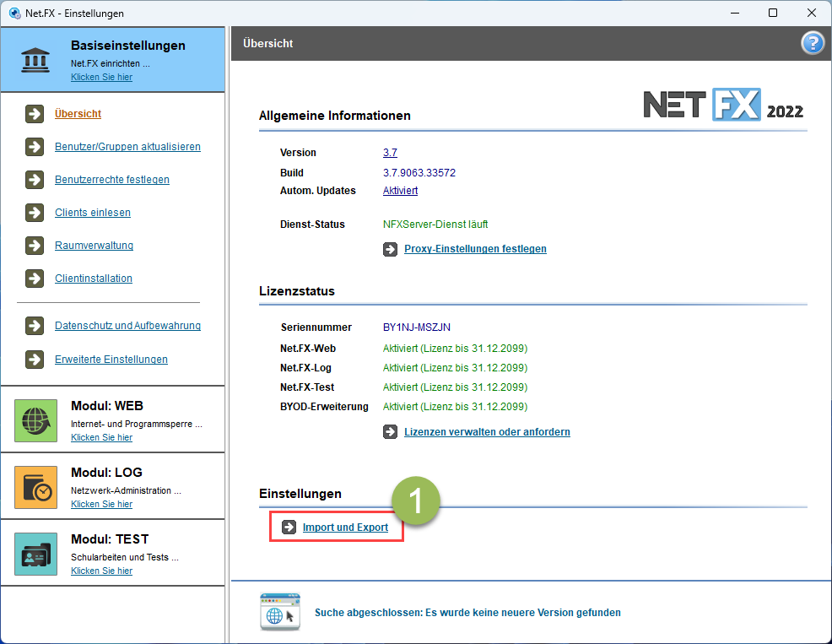
Task: Click the Net.FX-Test license status text
Action: (x=455, y=387)
